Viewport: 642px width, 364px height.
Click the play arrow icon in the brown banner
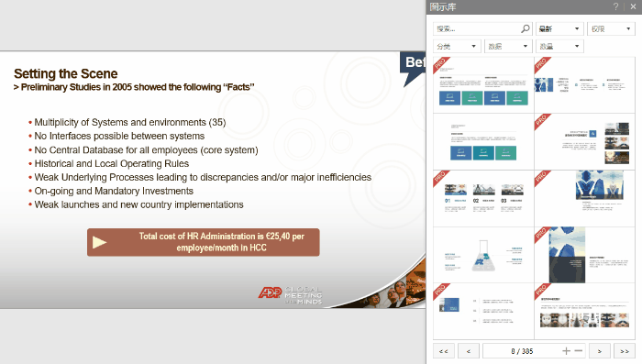pyautogui.click(x=99, y=242)
